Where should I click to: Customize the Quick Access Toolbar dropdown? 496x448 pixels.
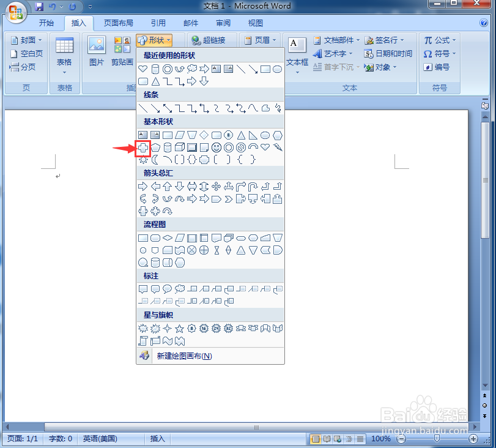tap(90, 7)
